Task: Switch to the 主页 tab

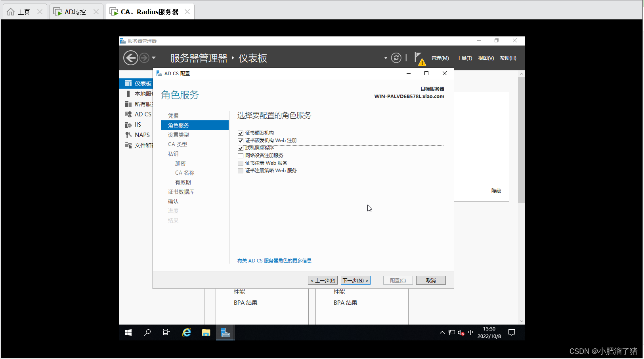Action: click(25, 12)
